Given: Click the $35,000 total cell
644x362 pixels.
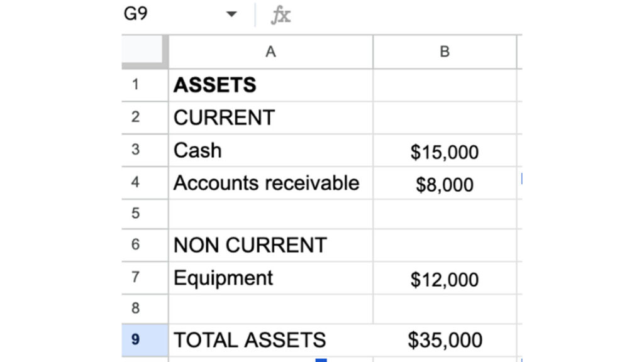Looking at the screenshot, I should (445, 340).
